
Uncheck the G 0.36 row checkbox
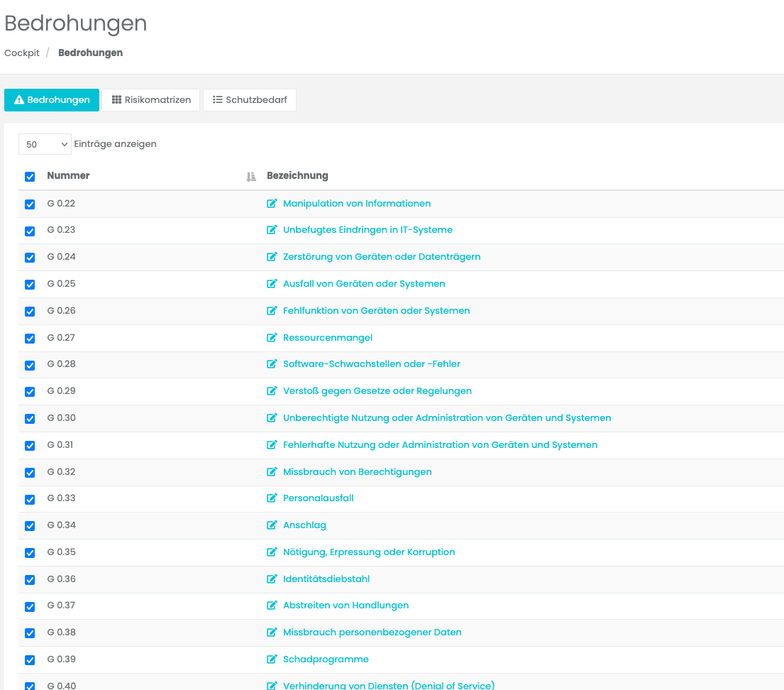coord(30,579)
